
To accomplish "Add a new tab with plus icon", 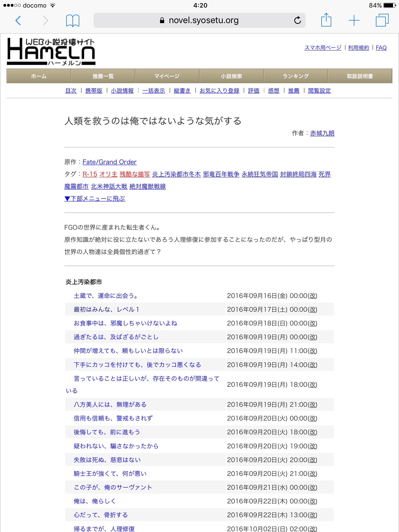I will (354, 20).
